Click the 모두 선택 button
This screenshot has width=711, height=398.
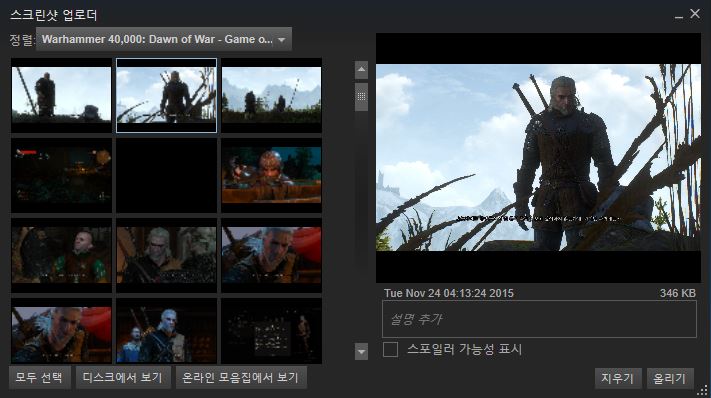pyautogui.click(x=39, y=377)
